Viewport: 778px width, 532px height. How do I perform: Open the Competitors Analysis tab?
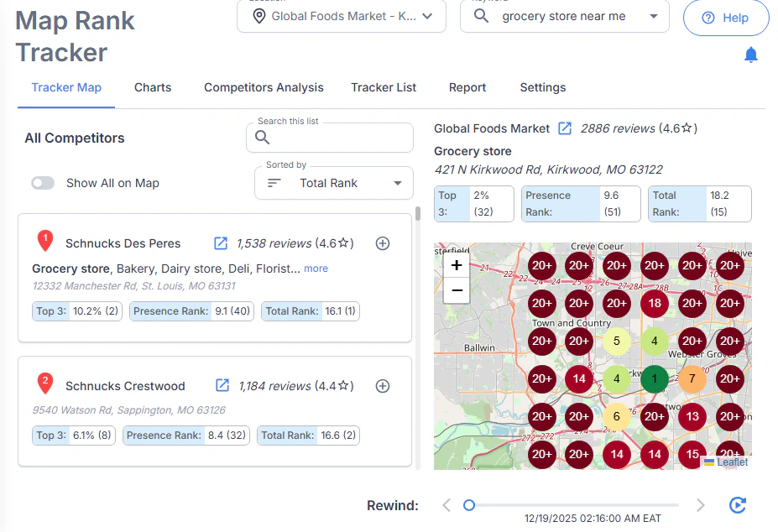264,88
